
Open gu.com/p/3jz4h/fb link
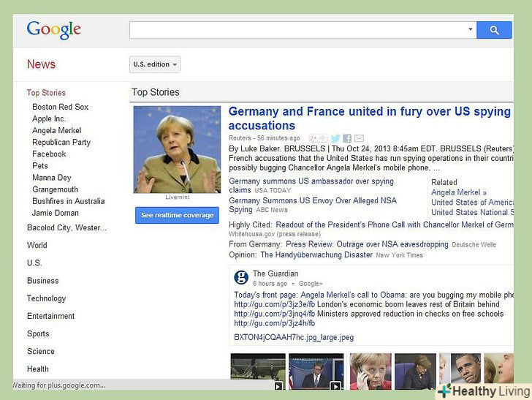click(275, 323)
